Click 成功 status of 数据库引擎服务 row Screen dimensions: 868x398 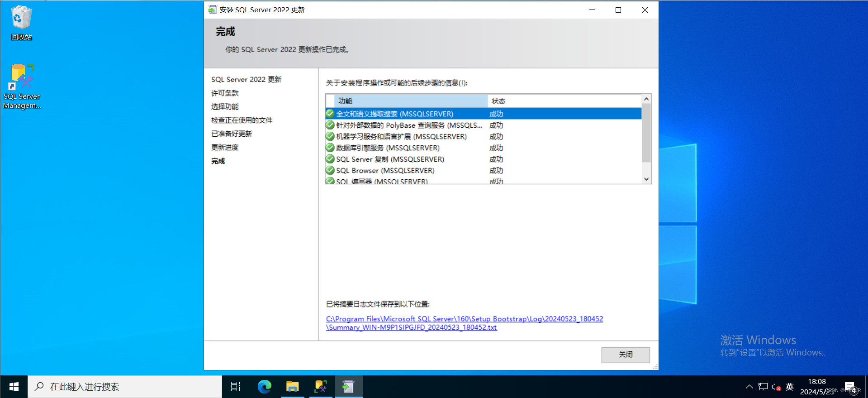(x=496, y=148)
